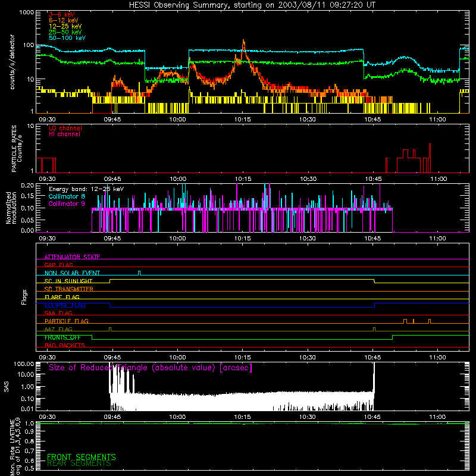Click the FRONT SEGMENTS legend label
Image resolution: width=476 pixels, height=476 pixels.
tap(82, 457)
